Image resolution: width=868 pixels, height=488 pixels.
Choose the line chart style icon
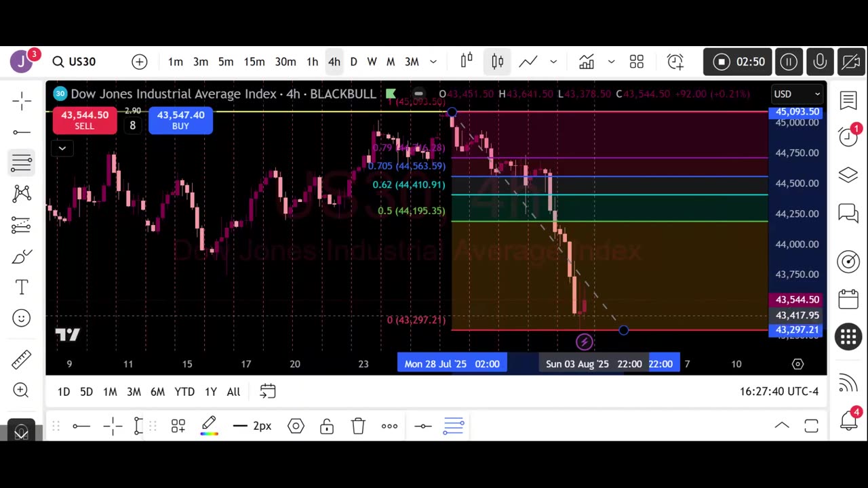(x=528, y=62)
